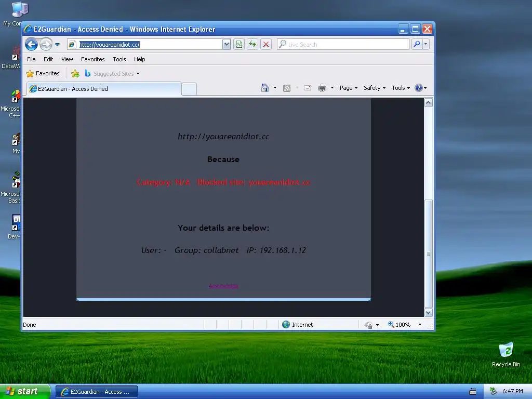Expand the Print dropdown arrow
532x399 pixels.
click(x=332, y=88)
